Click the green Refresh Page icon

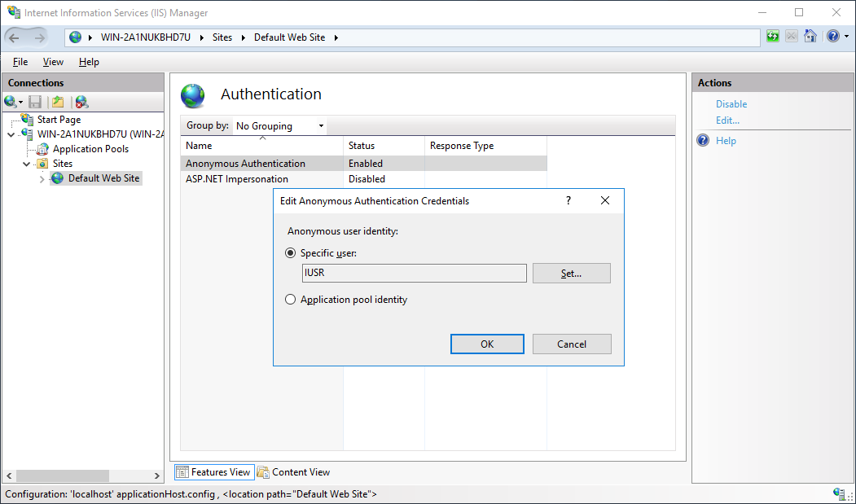(772, 37)
